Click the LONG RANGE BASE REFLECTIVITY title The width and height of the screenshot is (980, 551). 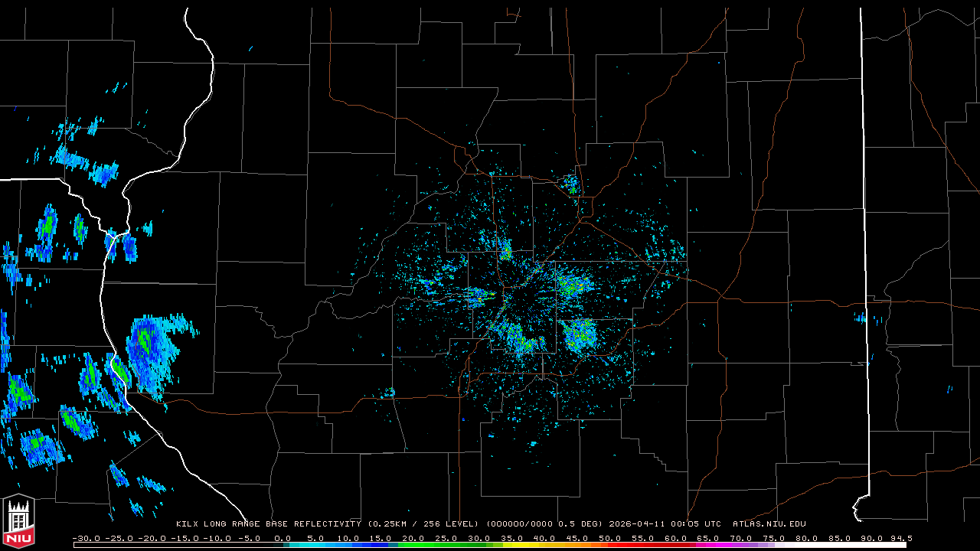(x=282, y=524)
